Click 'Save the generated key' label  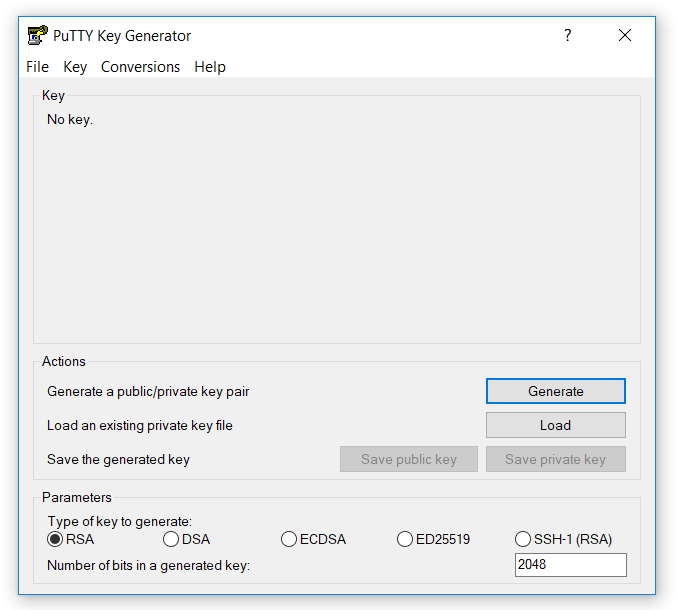(118, 460)
